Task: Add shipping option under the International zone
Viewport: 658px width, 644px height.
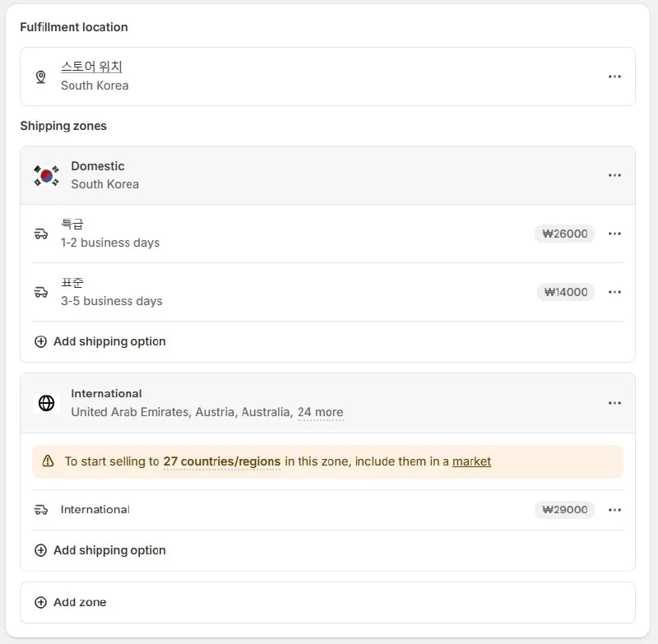Action: 100,550
